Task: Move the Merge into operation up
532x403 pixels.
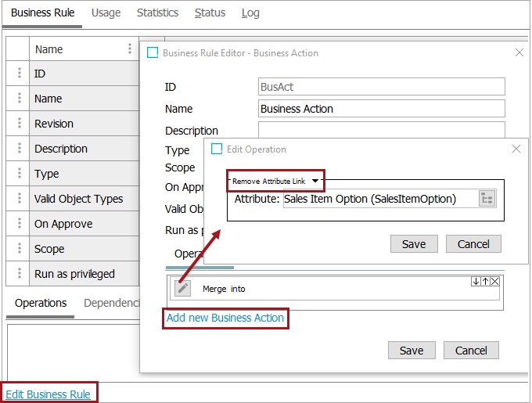Action: (485, 282)
